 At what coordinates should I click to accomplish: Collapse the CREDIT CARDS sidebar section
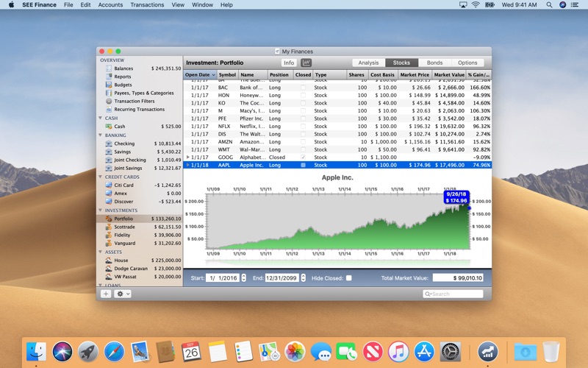pos(100,177)
